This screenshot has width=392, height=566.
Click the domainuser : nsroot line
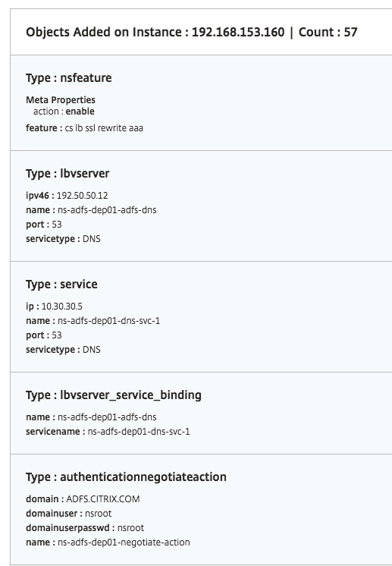tap(69, 514)
